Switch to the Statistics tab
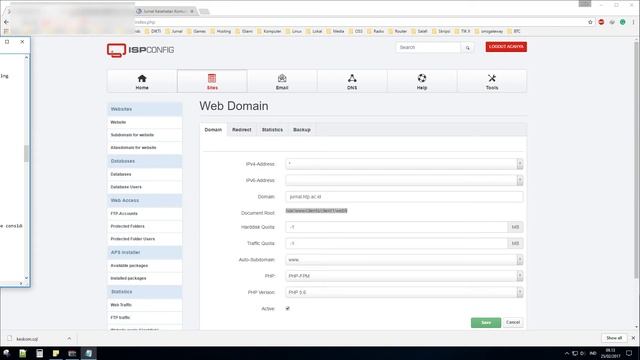640x360 pixels. coord(272,130)
